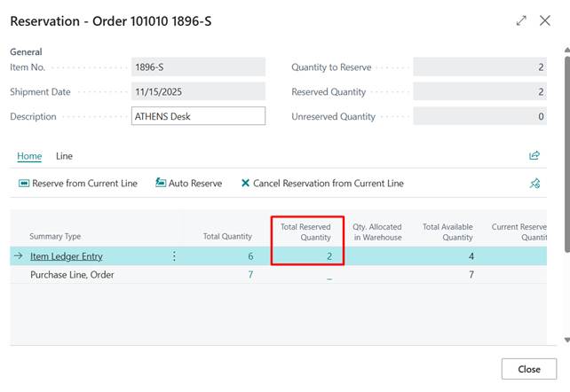The height and width of the screenshot is (392, 570).
Task: Click the pin action bar icon
Action: (x=534, y=184)
